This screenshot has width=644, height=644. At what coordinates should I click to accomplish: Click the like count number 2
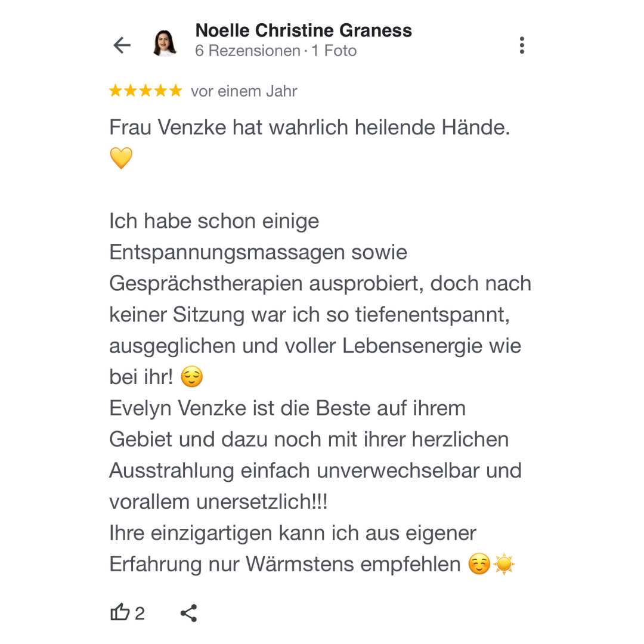click(140, 613)
